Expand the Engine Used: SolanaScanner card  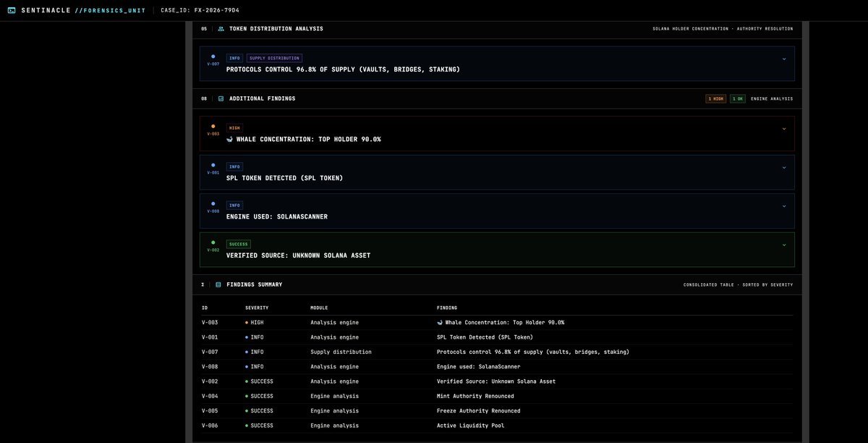tap(784, 206)
